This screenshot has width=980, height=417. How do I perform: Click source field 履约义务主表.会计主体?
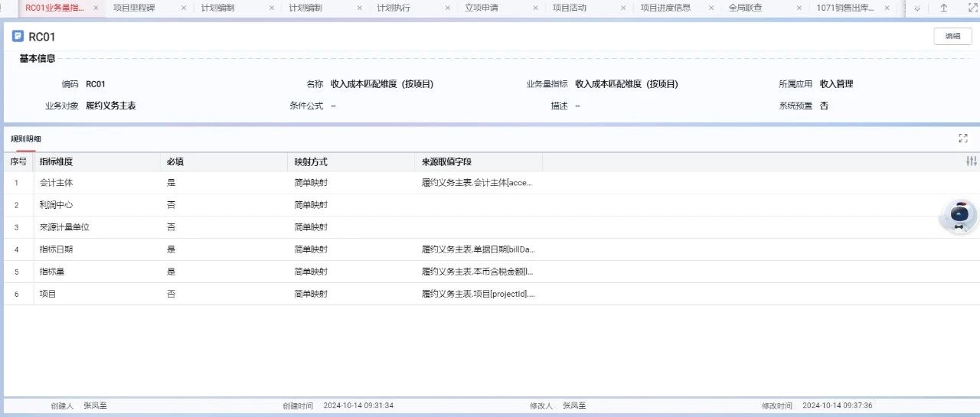[x=476, y=183]
